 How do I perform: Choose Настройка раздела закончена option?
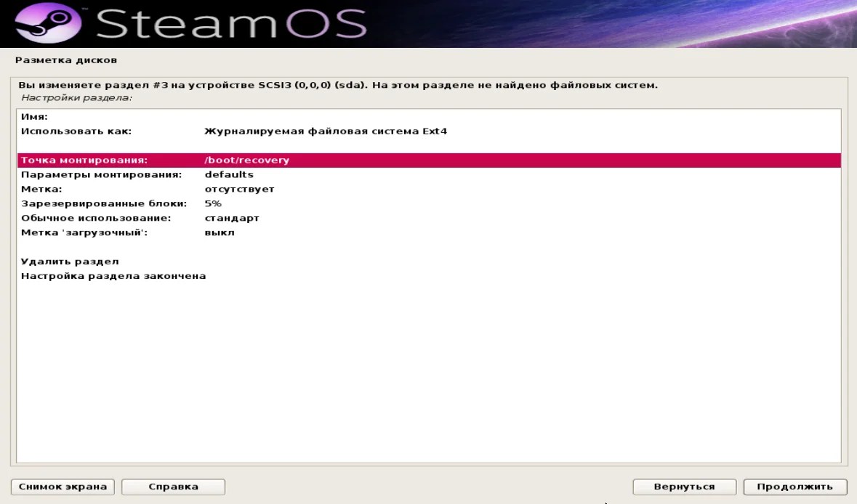429,276
